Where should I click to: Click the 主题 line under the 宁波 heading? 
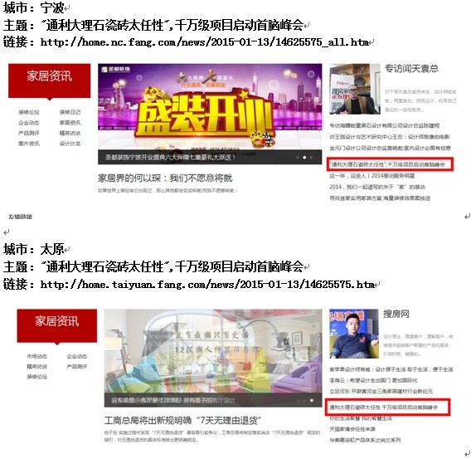coord(153,25)
